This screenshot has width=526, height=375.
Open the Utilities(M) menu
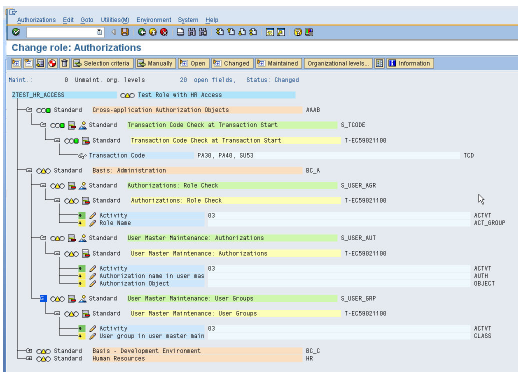115,20
